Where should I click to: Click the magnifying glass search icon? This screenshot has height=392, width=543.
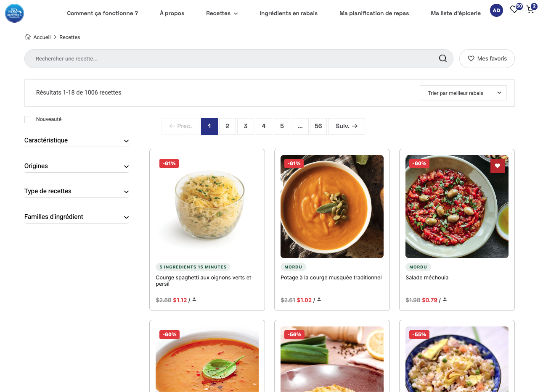(x=443, y=58)
